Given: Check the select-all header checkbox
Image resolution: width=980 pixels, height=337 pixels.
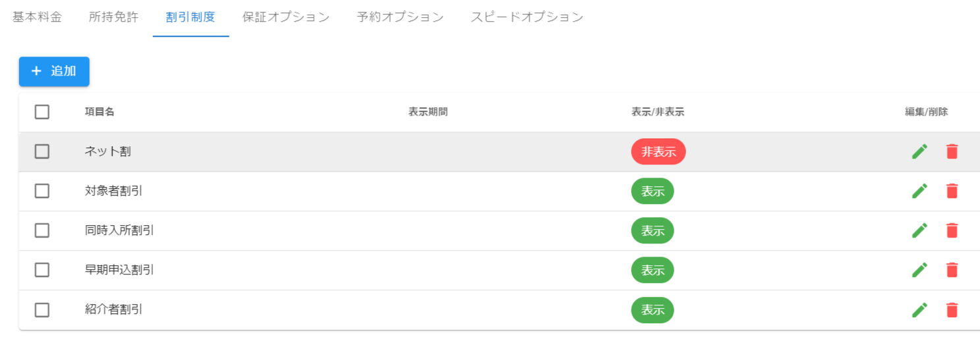Looking at the screenshot, I should coord(42,112).
